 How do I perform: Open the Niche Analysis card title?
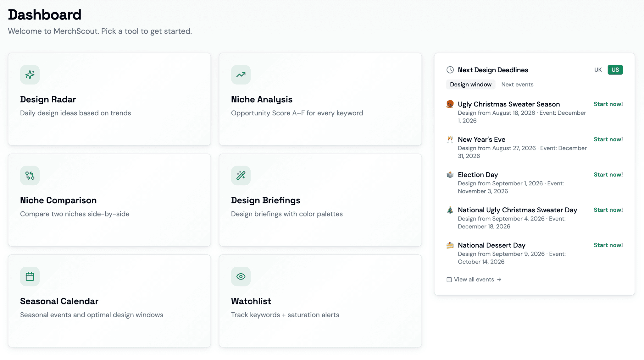click(262, 100)
